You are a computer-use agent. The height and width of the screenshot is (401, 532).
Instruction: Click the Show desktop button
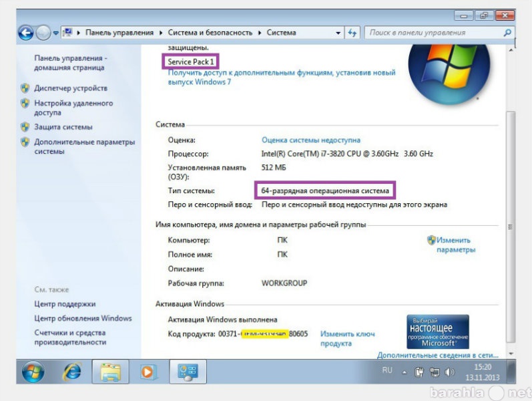tap(511, 372)
